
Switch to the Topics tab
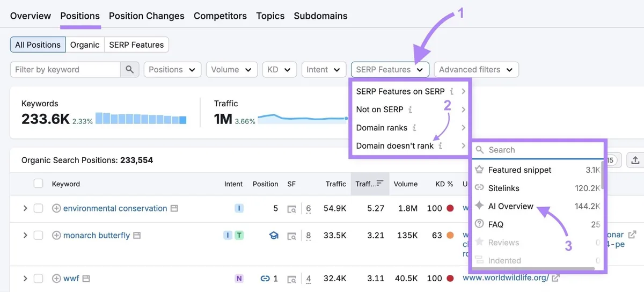270,16
